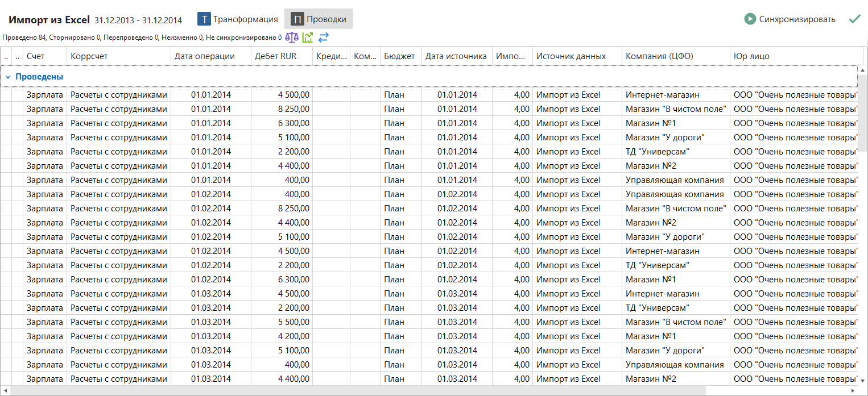Image resolution: width=868 pixels, height=396 pixels.
Task: Collapse the Проведены group
Action: (8, 77)
